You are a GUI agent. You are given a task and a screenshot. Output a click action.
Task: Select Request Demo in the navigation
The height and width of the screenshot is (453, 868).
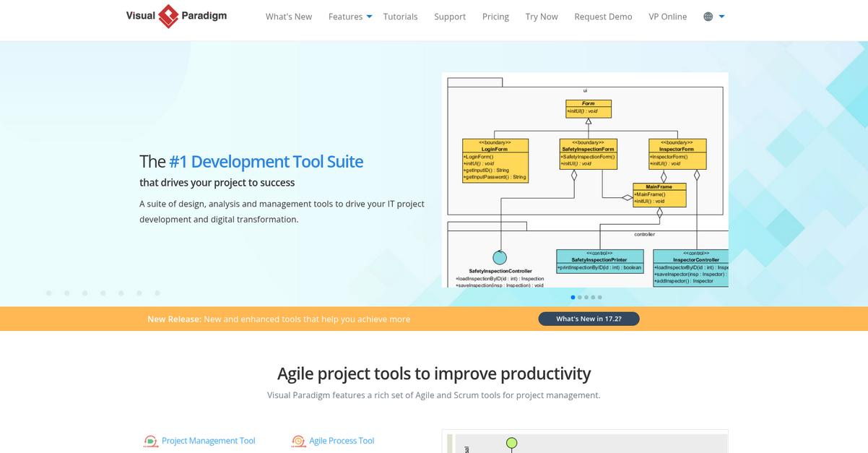(x=603, y=17)
